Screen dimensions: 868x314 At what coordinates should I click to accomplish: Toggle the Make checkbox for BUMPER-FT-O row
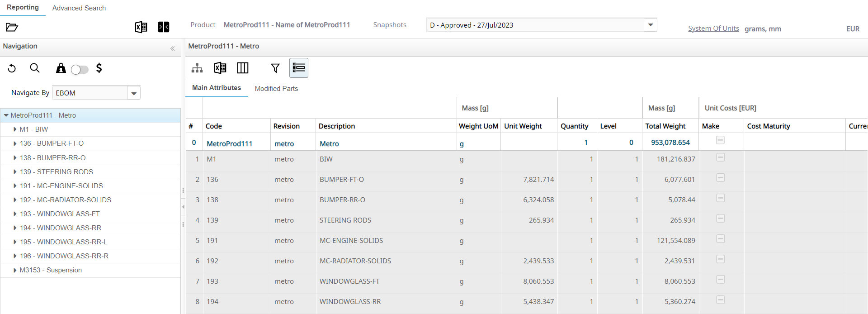[721, 178]
